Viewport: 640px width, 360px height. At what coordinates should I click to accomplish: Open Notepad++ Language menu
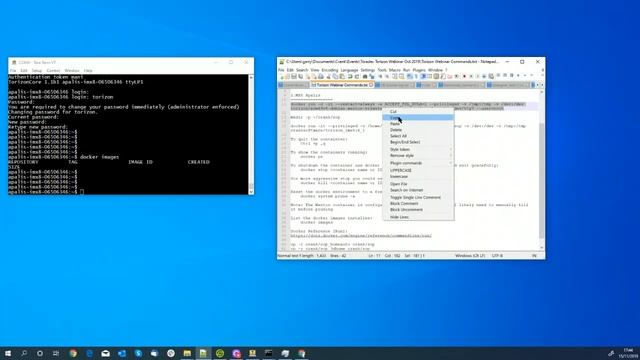(x=349, y=70)
